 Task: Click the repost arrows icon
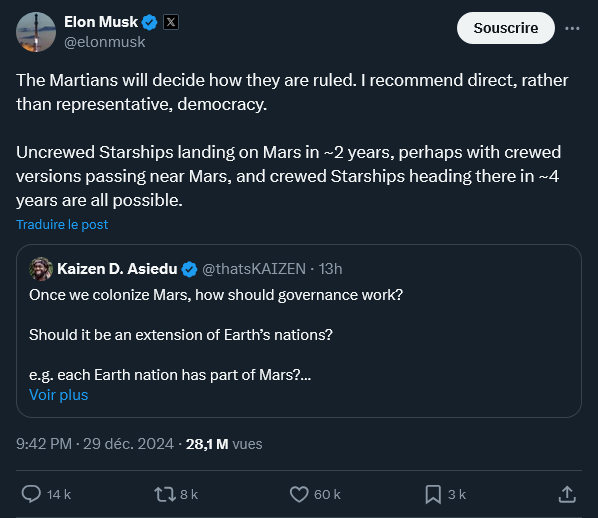tap(165, 494)
